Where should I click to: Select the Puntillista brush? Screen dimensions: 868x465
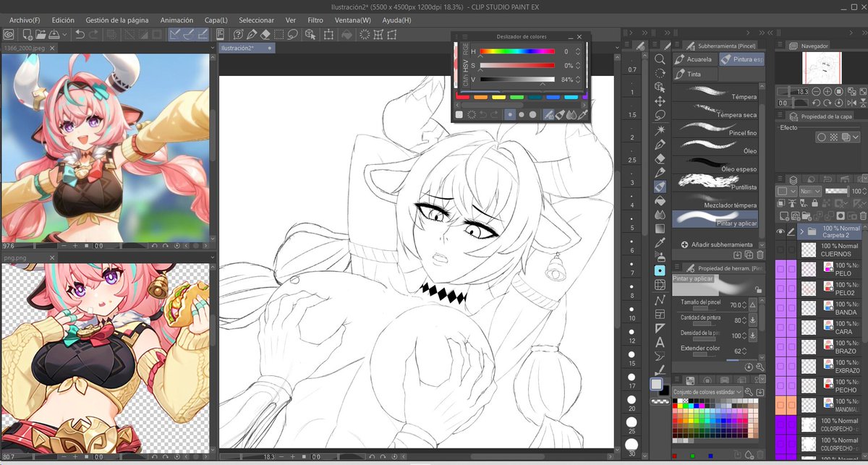tap(715, 183)
